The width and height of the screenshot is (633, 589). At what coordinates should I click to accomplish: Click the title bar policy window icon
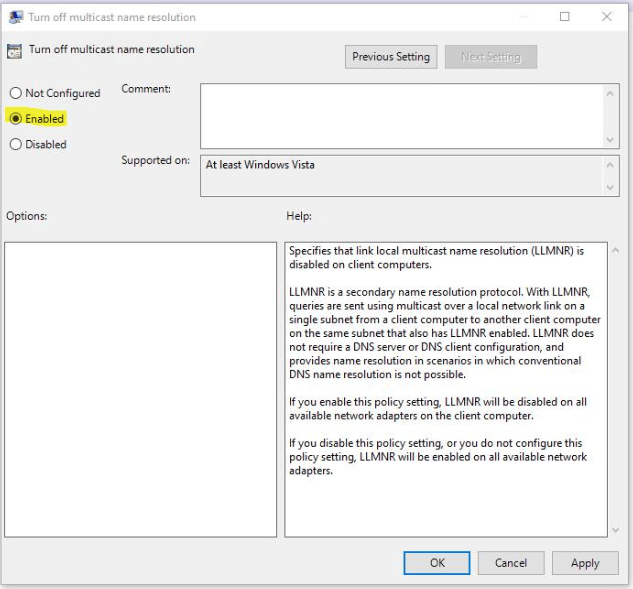tap(15, 17)
